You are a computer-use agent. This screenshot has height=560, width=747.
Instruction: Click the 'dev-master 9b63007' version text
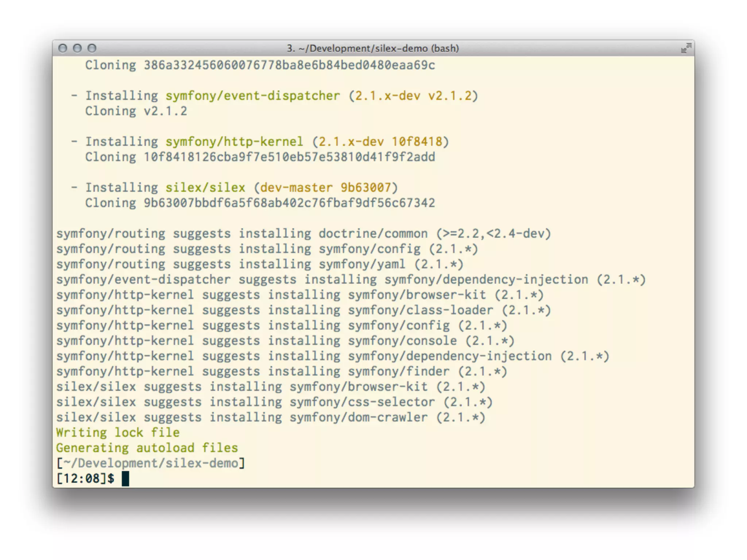[325, 187]
